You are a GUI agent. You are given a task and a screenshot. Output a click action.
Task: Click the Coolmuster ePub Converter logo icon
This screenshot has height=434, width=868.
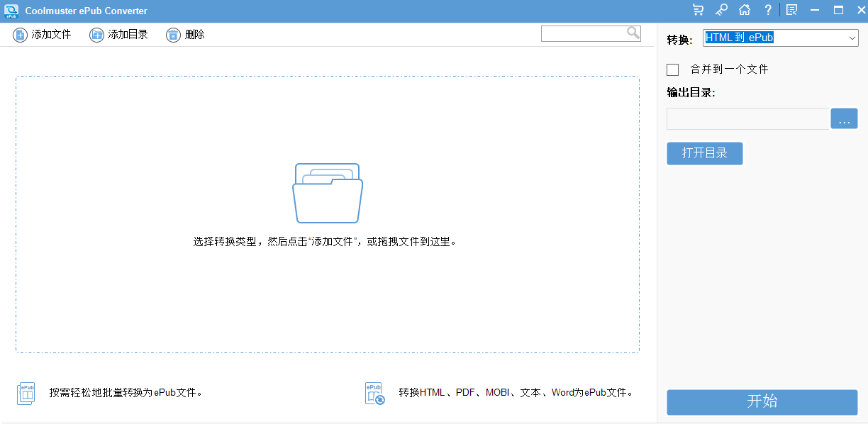pyautogui.click(x=11, y=10)
